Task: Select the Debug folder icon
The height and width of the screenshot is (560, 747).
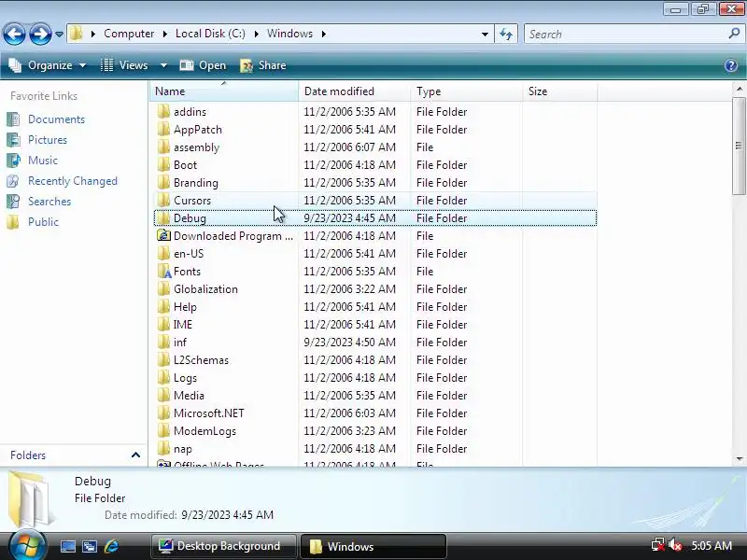Action: tap(163, 217)
